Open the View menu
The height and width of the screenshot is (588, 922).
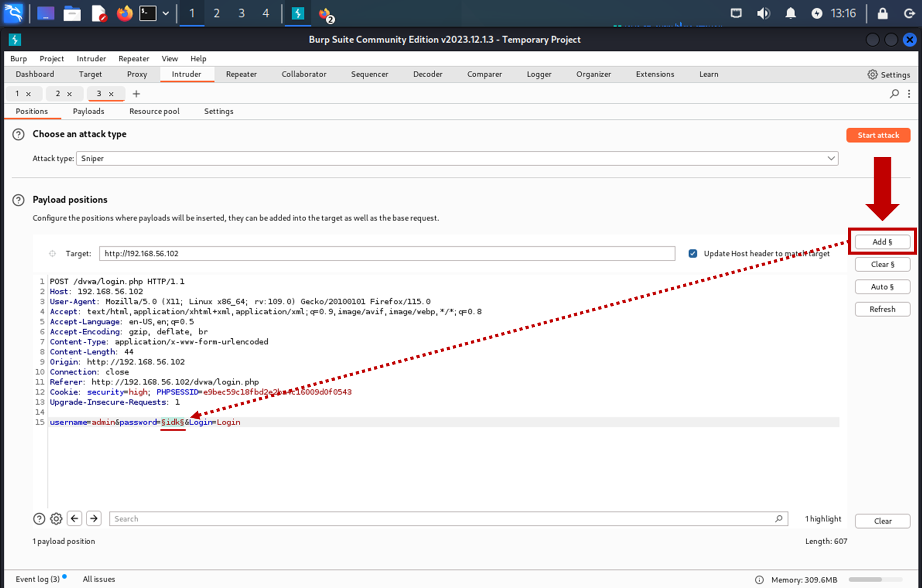click(x=170, y=59)
